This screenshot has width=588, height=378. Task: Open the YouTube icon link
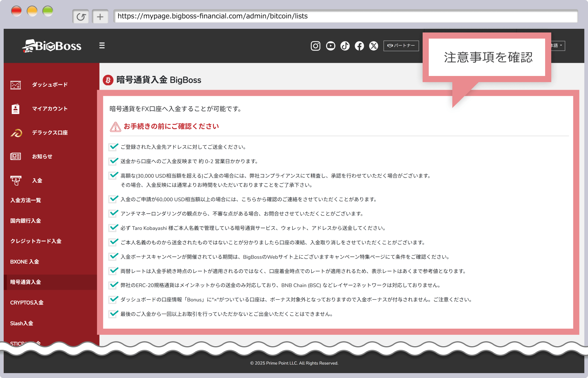(x=330, y=46)
